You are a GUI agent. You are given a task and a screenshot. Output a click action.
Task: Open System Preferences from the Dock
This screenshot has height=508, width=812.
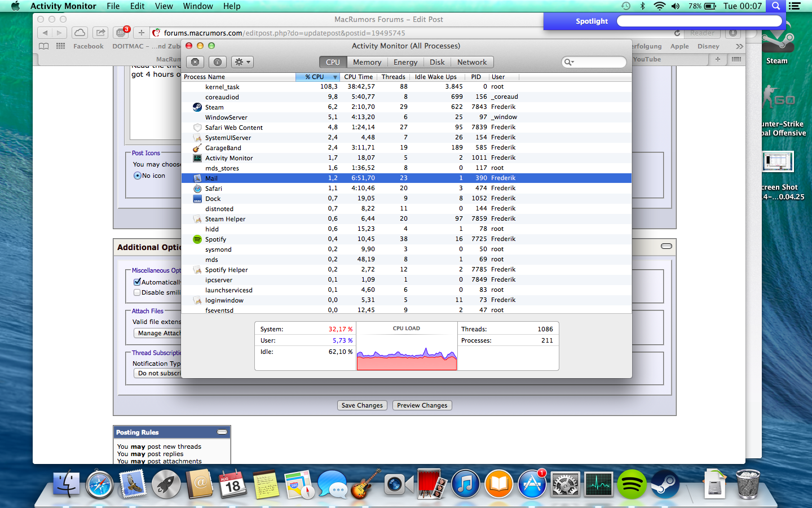click(566, 484)
